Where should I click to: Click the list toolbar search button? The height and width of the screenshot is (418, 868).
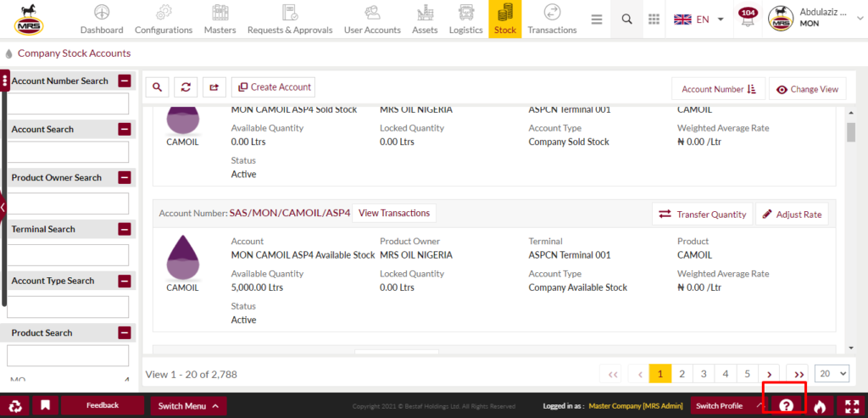coord(157,87)
